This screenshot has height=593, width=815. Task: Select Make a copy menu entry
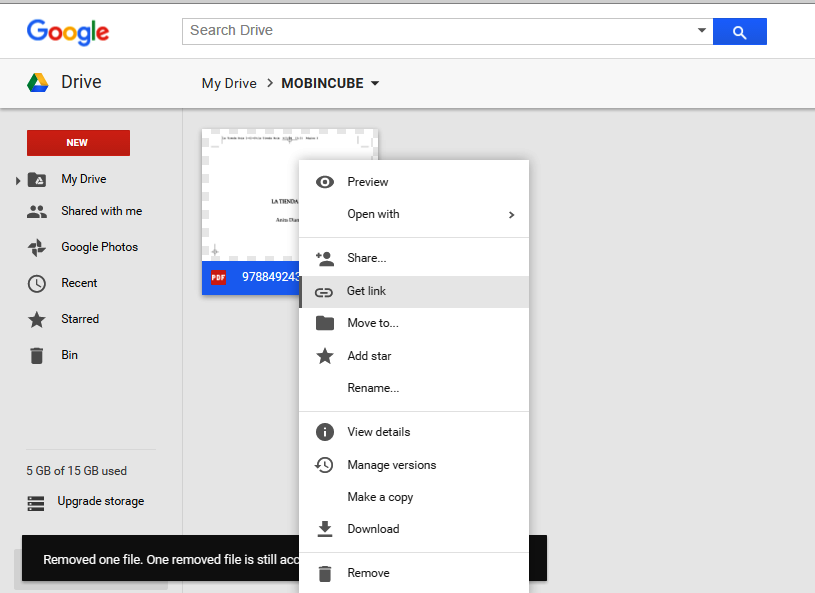point(414,497)
